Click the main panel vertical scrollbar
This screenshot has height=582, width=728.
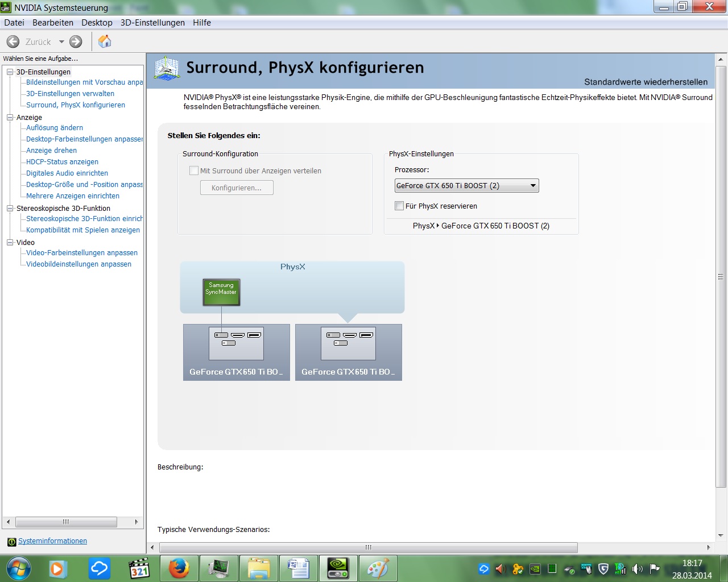[721, 277]
